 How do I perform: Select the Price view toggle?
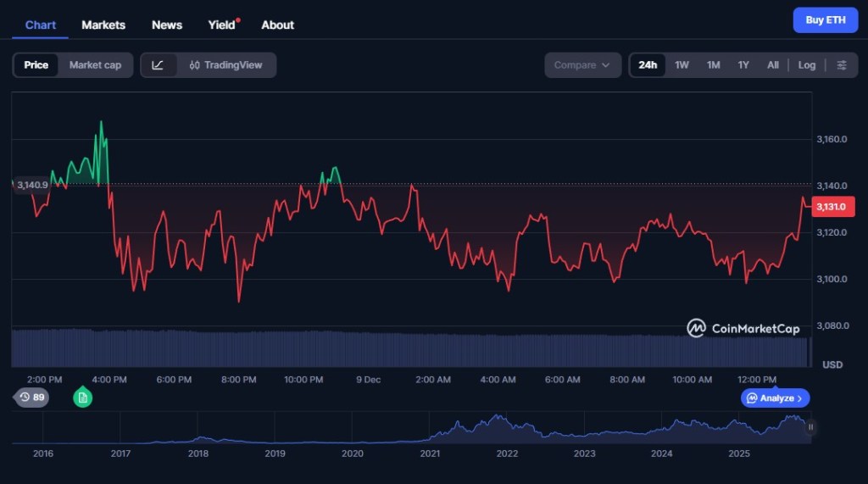tap(36, 65)
